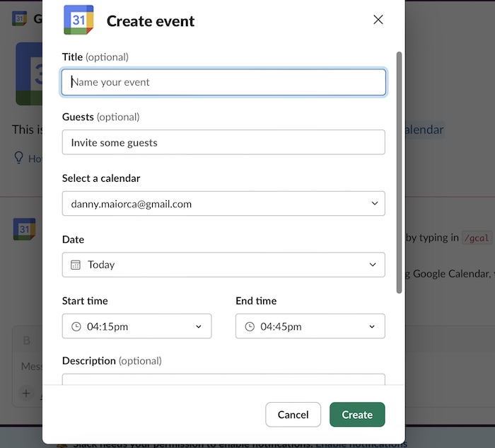Click the calendar icon in Date field

point(76,265)
